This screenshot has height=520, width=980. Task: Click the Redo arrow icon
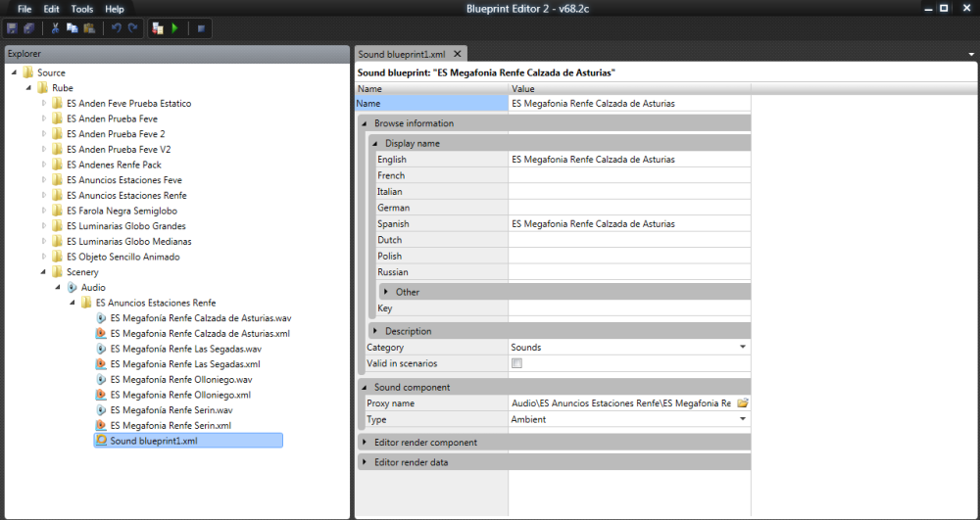coord(132,28)
